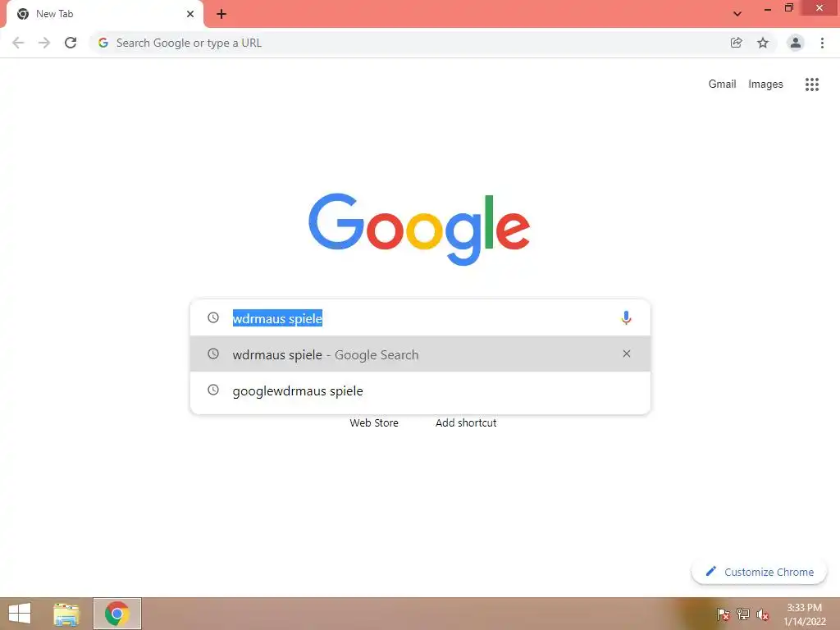Bookmark this tab with the star icon
This screenshot has width=840, height=630.
(x=763, y=43)
